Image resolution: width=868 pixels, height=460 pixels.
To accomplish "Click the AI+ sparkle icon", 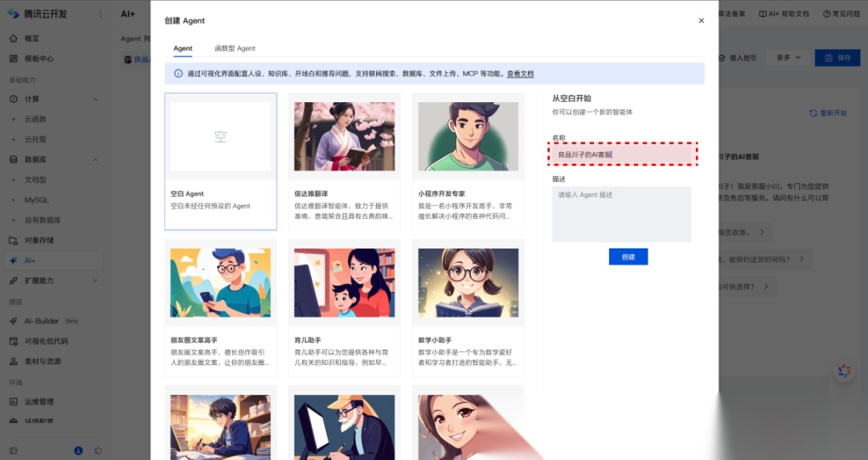I will pyautogui.click(x=14, y=261).
